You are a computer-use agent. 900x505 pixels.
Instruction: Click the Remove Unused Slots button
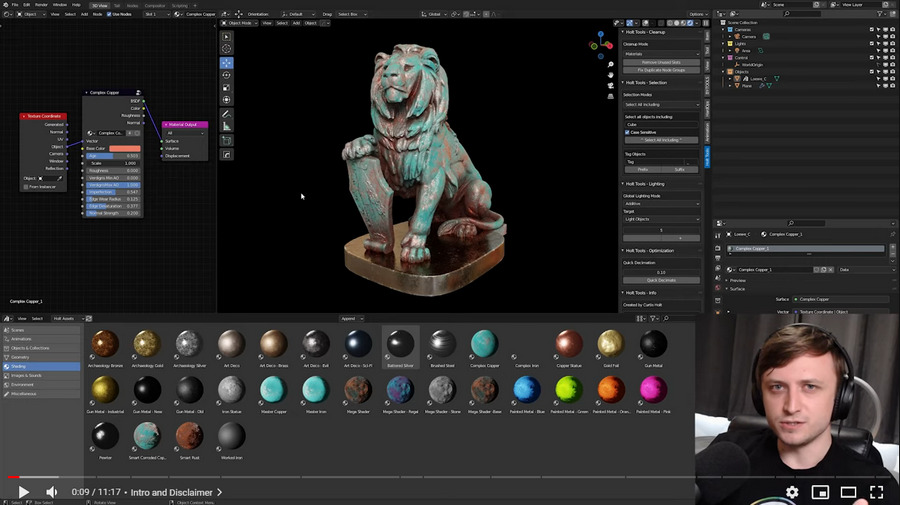661,62
